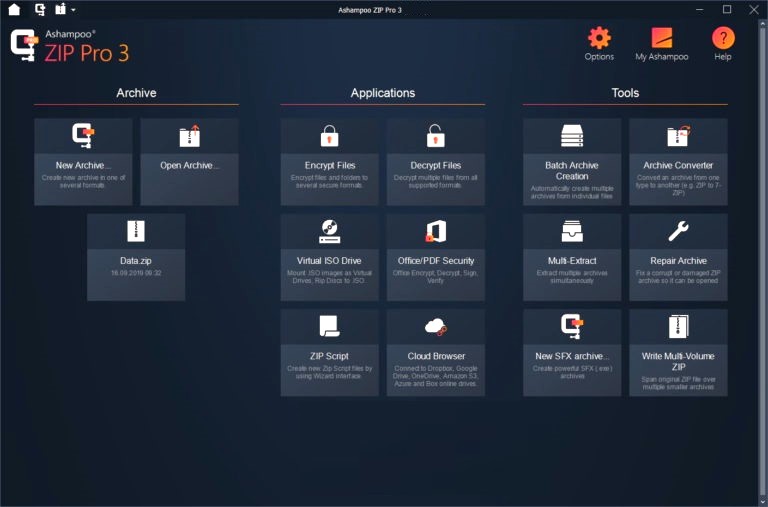Open My Ashampoo
Viewport: 768px width, 507px height.
click(662, 44)
